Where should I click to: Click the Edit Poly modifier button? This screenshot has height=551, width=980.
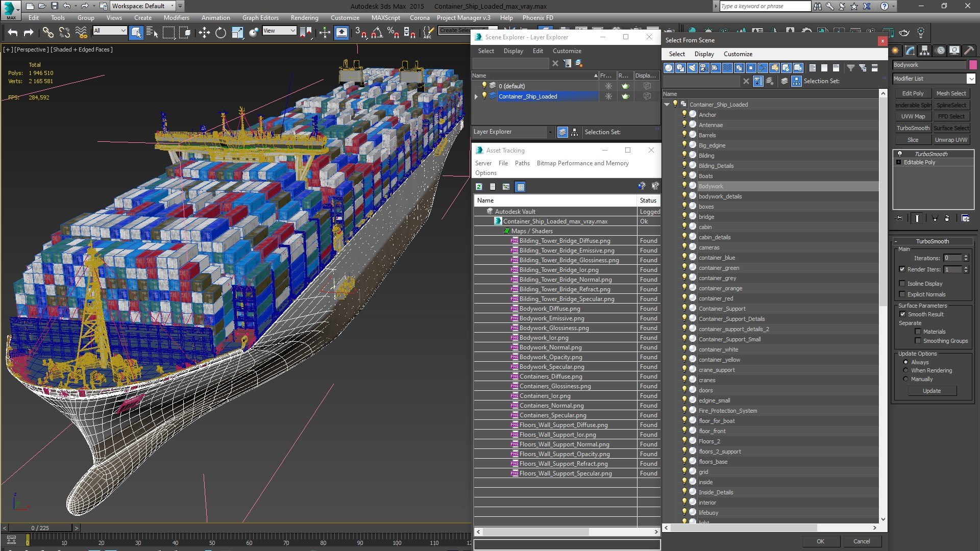(x=913, y=93)
